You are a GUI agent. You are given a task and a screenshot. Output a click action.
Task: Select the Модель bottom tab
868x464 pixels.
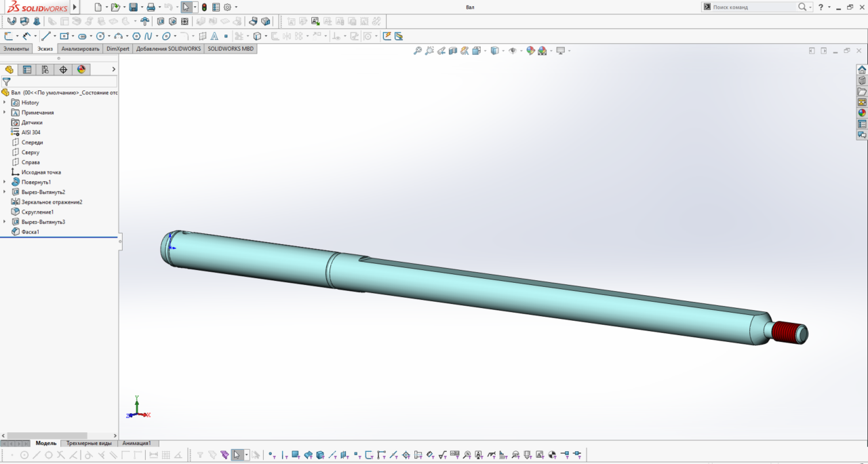click(46, 443)
